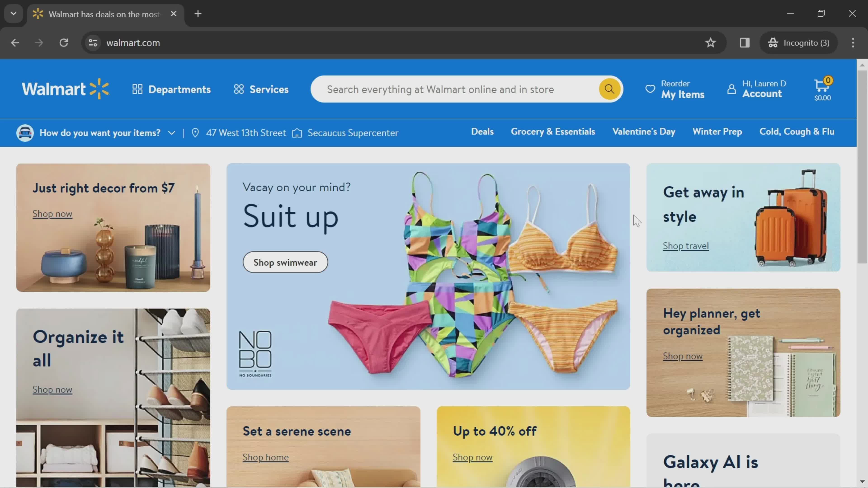Toggle browser sidebar panel icon
Image resolution: width=868 pixels, height=488 pixels.
click(x=745, y=42)
